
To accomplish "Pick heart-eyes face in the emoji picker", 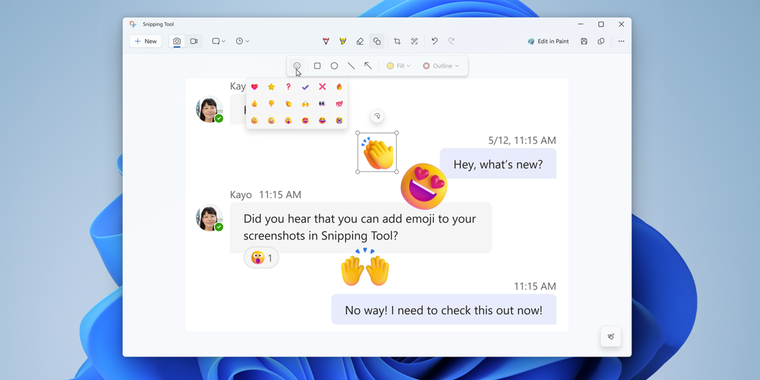I will [x=305, y=120].
